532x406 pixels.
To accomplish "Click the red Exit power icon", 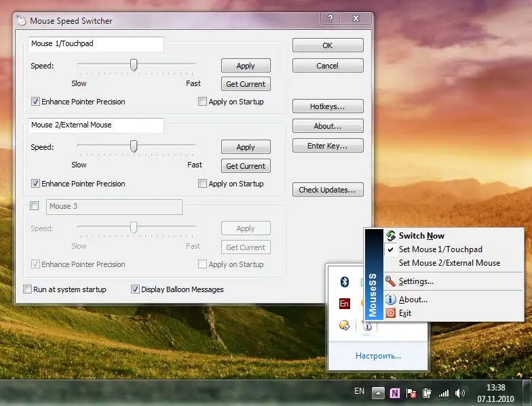I will pos(391,313).
